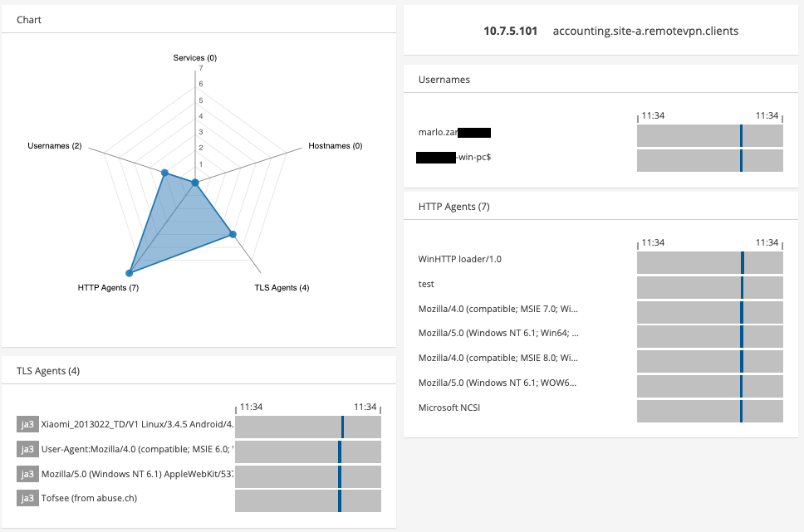The image size is (804, 532).
Task: Select the Hostnames (0) axis label
Action: coord(335,146)
